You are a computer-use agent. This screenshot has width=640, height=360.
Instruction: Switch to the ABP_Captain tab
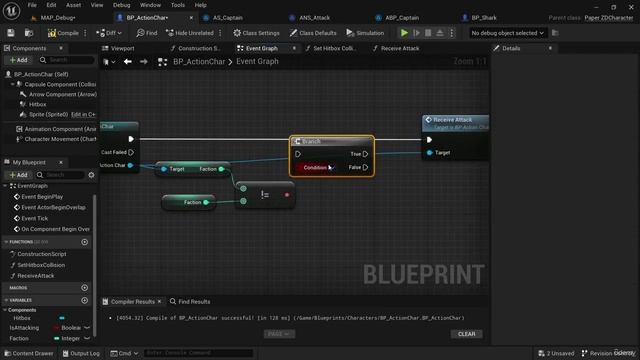coord(402,18)
